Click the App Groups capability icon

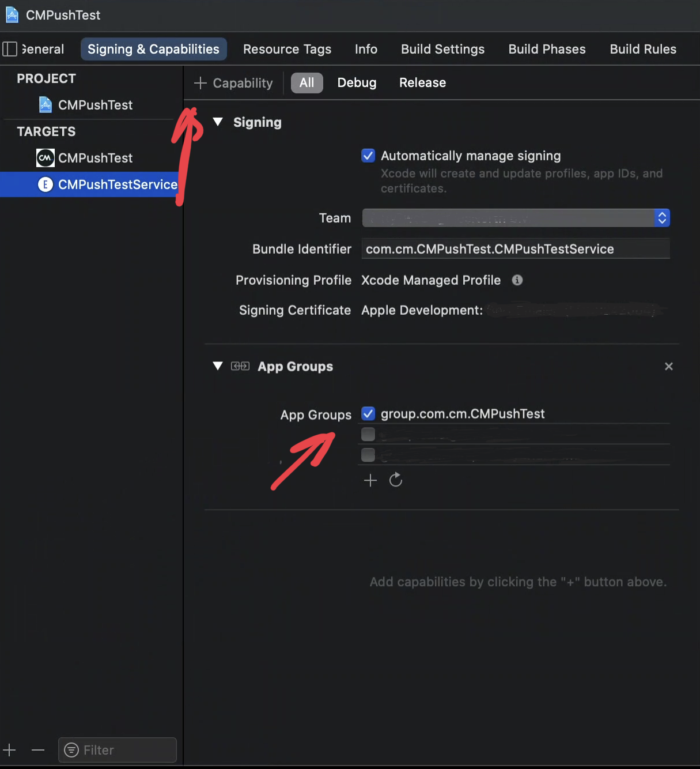tap(240, 366)
